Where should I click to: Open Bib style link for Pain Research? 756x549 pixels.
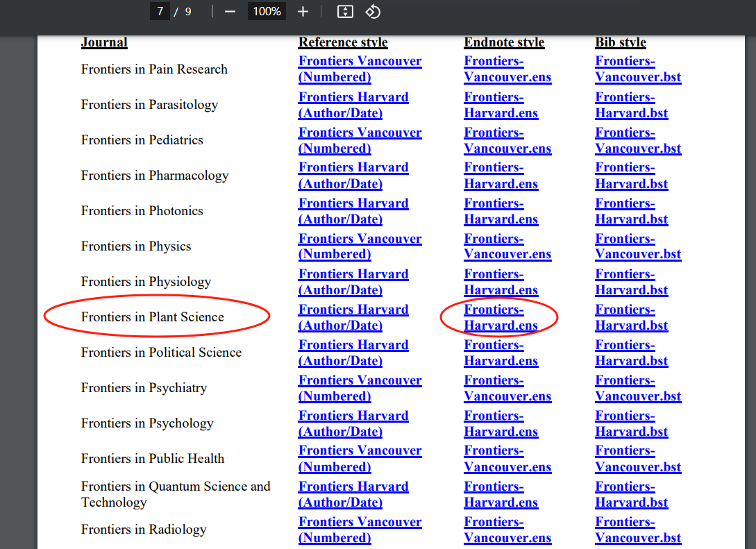pos(639,69)
